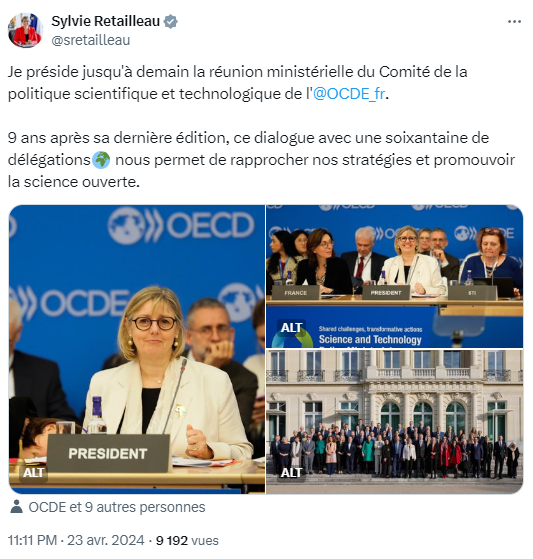The image size is (533, 559).
Task: Open the @OCDE_fr mention link
Action: coord(349,94)
